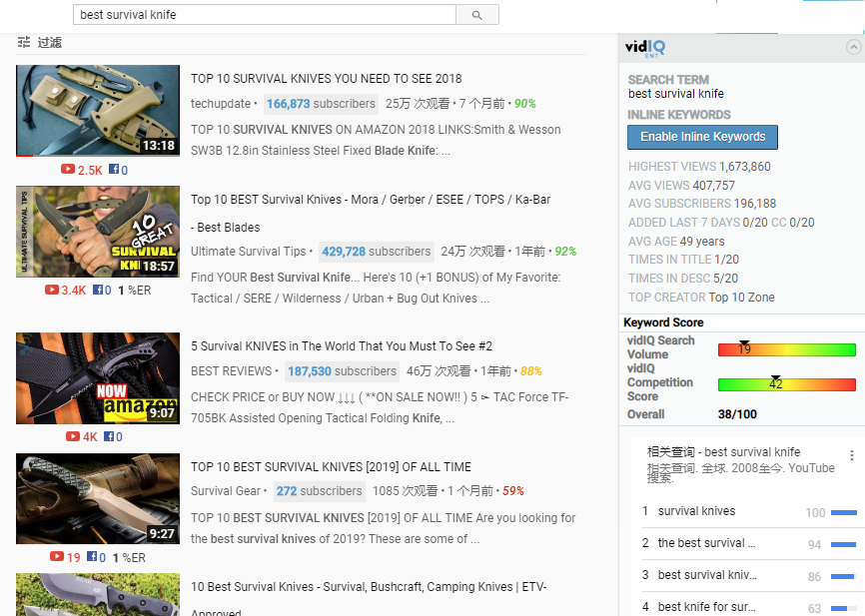Click Facebook icon beside 3.4K count
865x616 pixels.
[98, 290]
